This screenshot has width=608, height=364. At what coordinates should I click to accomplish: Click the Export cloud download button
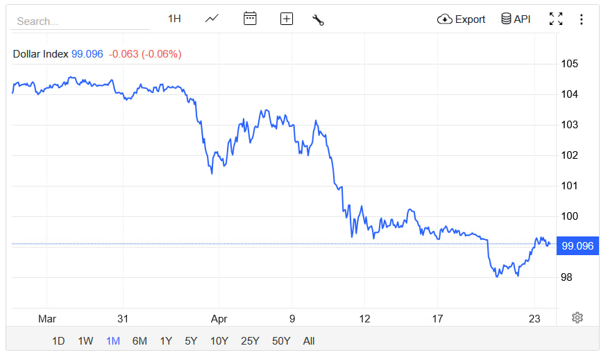point(461,19)
